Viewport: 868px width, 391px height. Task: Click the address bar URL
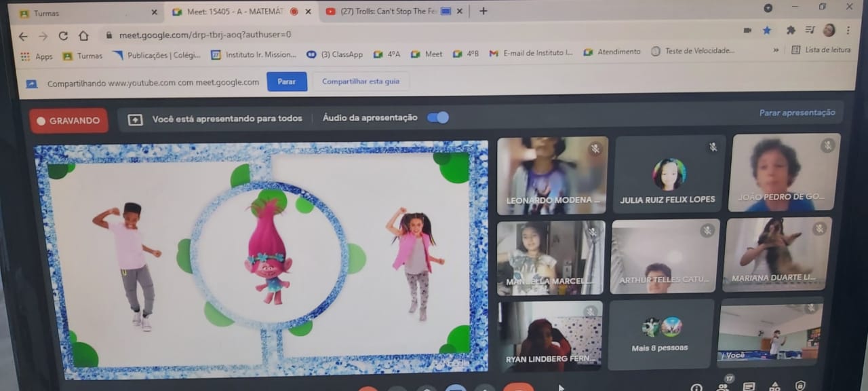click(x=205, y=34)
